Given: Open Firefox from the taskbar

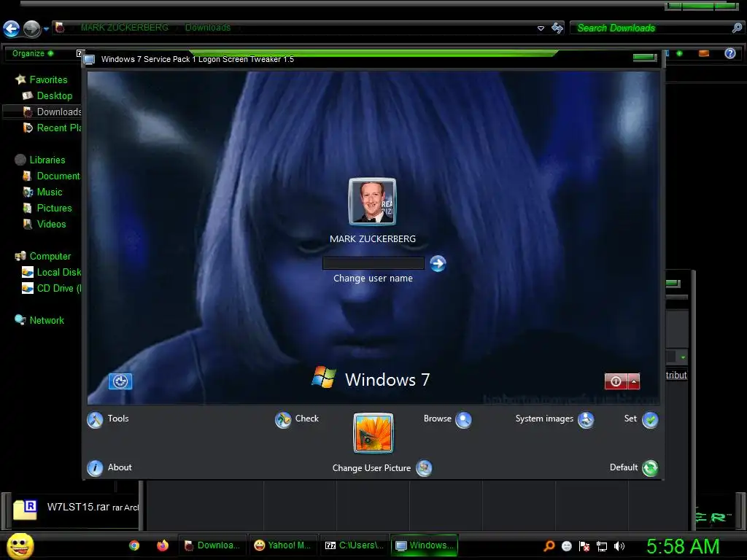Looking at the screenshot, I should pyautogui.click(x=163, y=545).
